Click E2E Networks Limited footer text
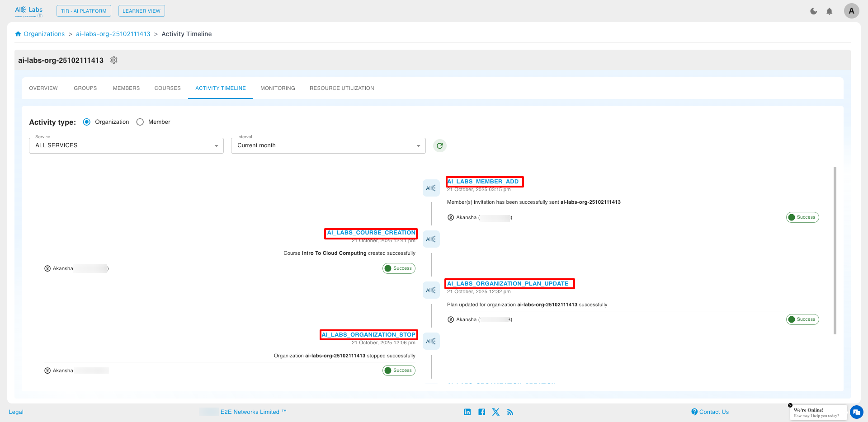 click(x=254, y=412)
